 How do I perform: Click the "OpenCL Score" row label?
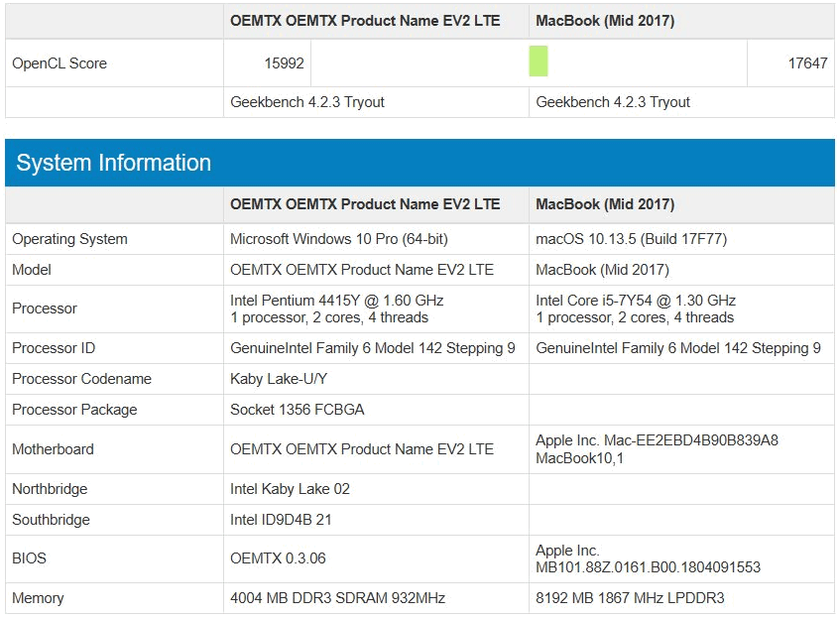coord(60,63)
